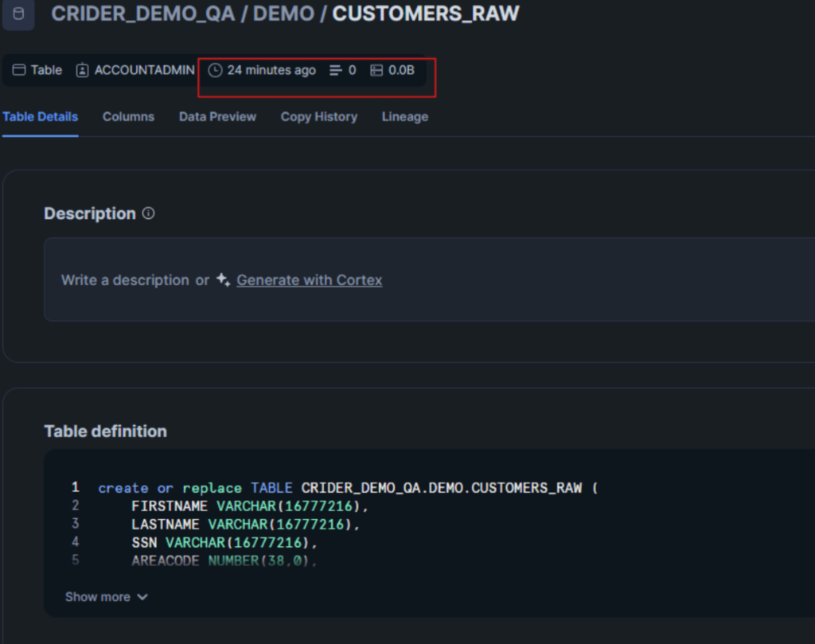Image resolution: width=815 pixels, height=644 pixels.
Task: Click the ACCOUNTADMIN owner label
Action: point(145,70)
